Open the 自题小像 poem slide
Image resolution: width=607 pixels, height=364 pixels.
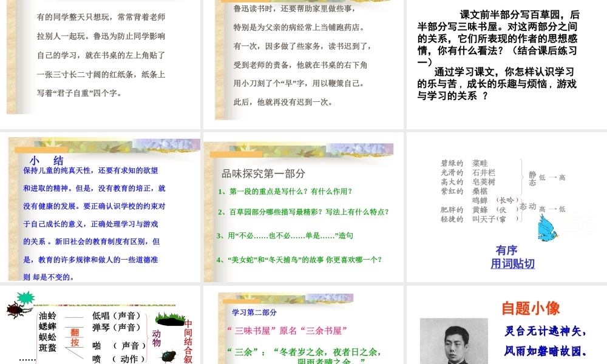click(507, 325)
